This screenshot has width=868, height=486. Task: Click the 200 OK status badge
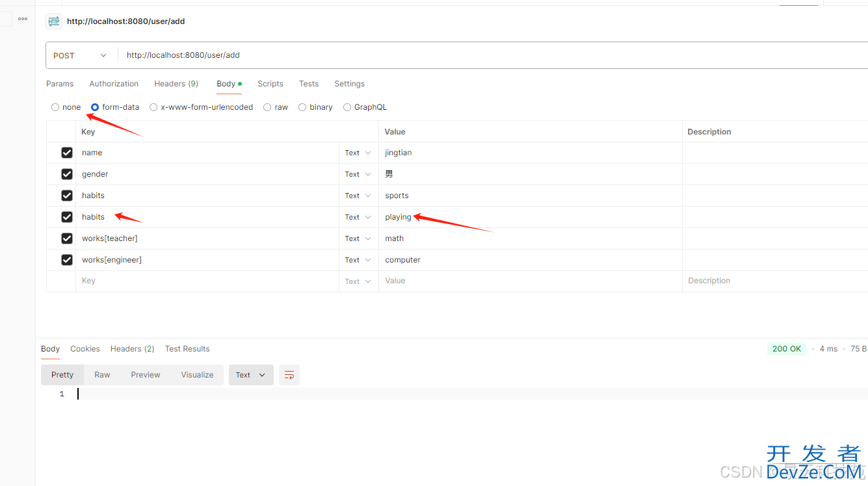point(787,349)
